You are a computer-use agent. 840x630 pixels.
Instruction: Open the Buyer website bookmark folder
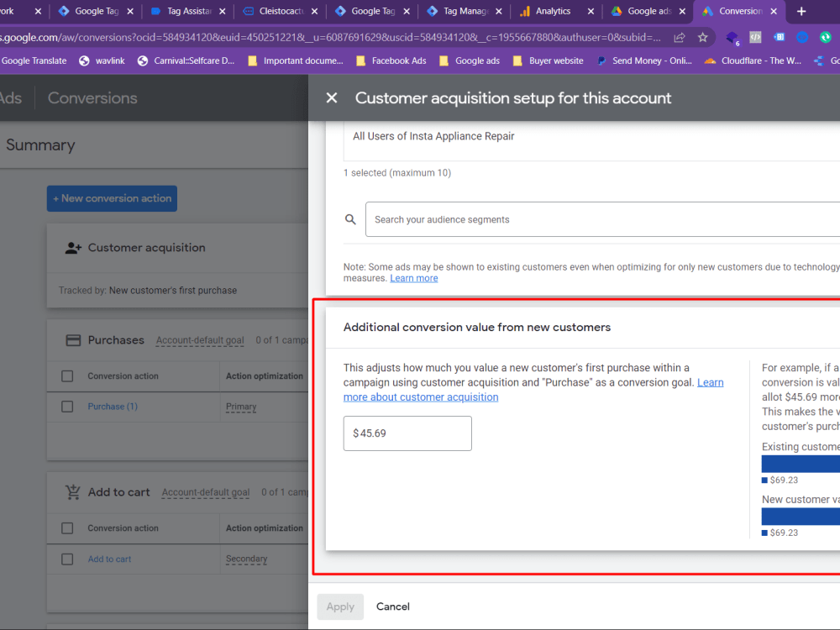coord(548,60)
